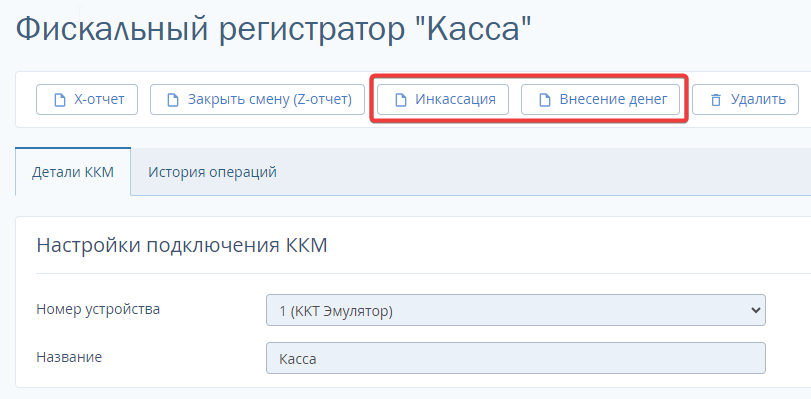The height and width of the screenshot is (399, 811).
Task: Click the Номер устройства label
Action: 98,309
